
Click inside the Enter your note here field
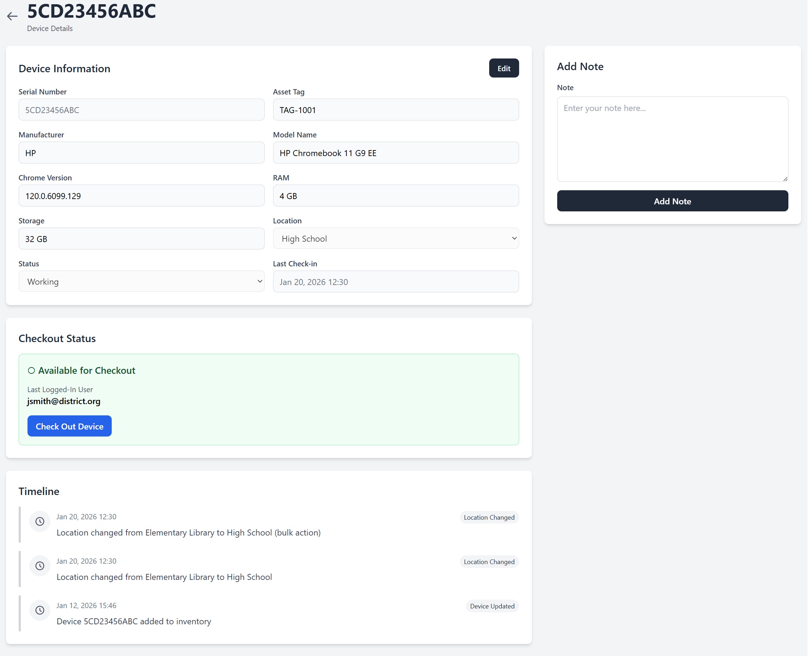(672, 139)
